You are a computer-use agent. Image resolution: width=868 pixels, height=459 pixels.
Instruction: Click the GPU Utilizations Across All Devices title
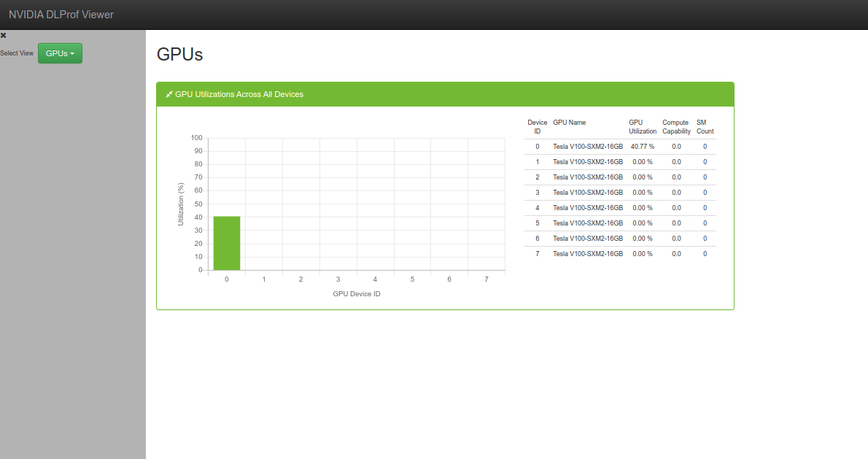point(239,94)
